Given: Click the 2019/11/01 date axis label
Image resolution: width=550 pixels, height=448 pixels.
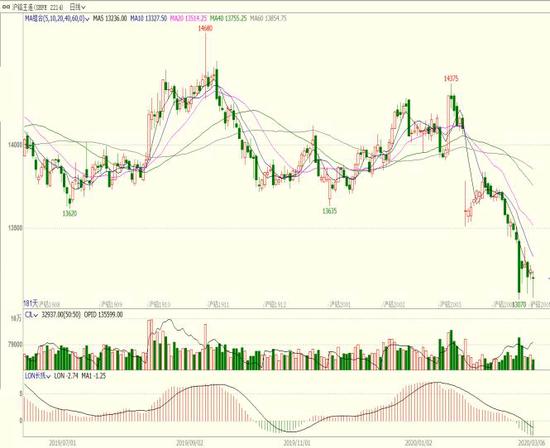Looking at the screenshot, I should click(297, 443).
